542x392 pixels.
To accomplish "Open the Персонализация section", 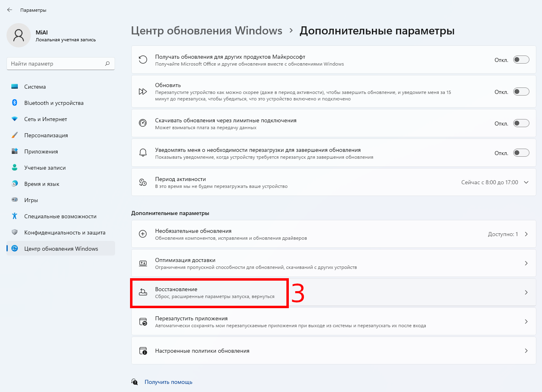I will 61,135.
